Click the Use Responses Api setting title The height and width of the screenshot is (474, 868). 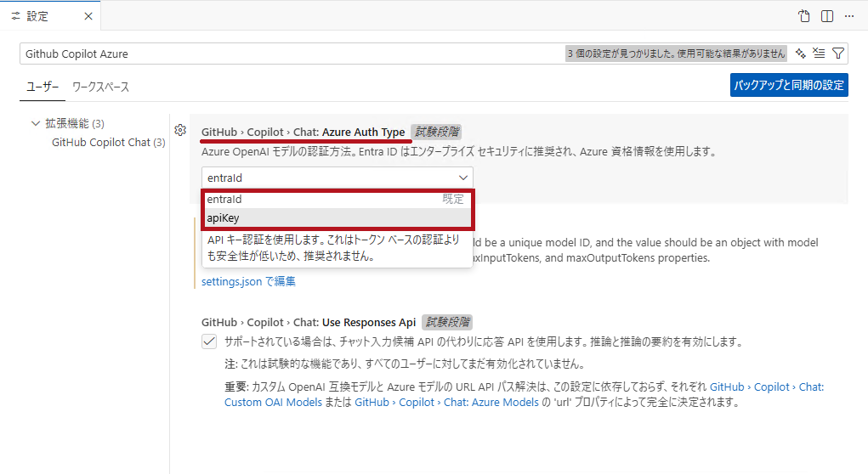tap(309, 323)
